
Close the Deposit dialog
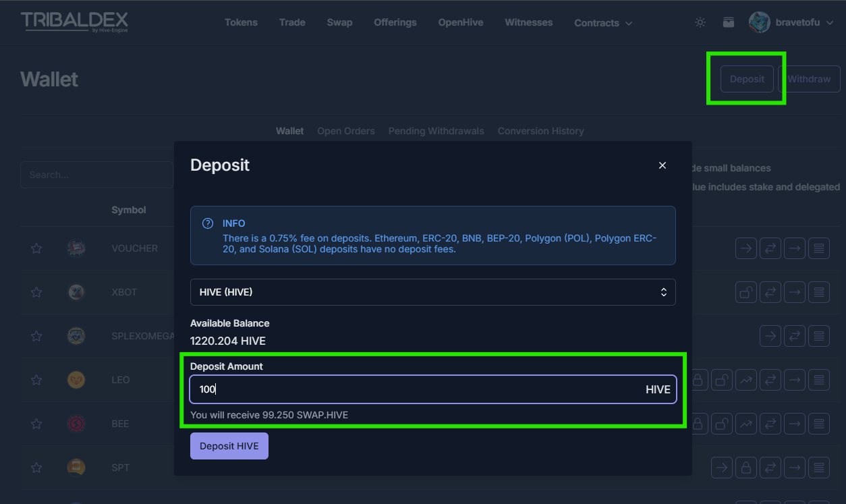[x=662, y=165]
